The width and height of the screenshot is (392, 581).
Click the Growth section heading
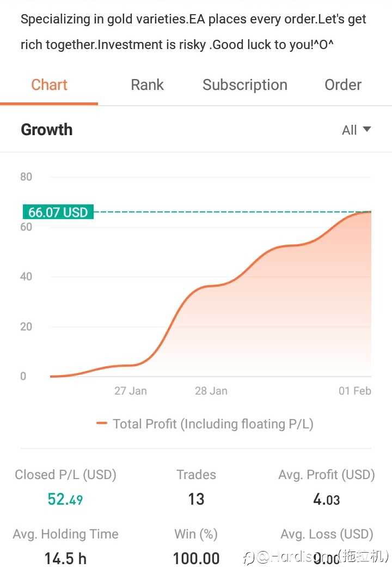click(x=47, y=130)
